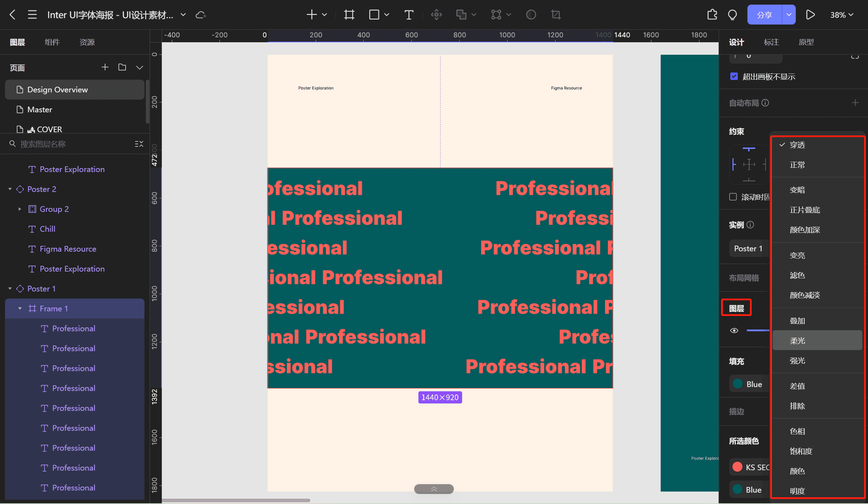Select the Rectangle shape tool
The image size is (868, 504).
374,15
